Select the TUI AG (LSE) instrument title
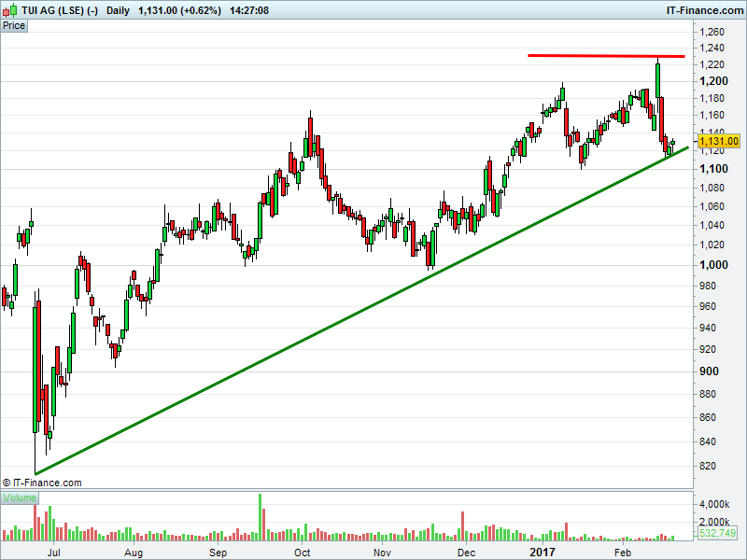 [60, 10]
